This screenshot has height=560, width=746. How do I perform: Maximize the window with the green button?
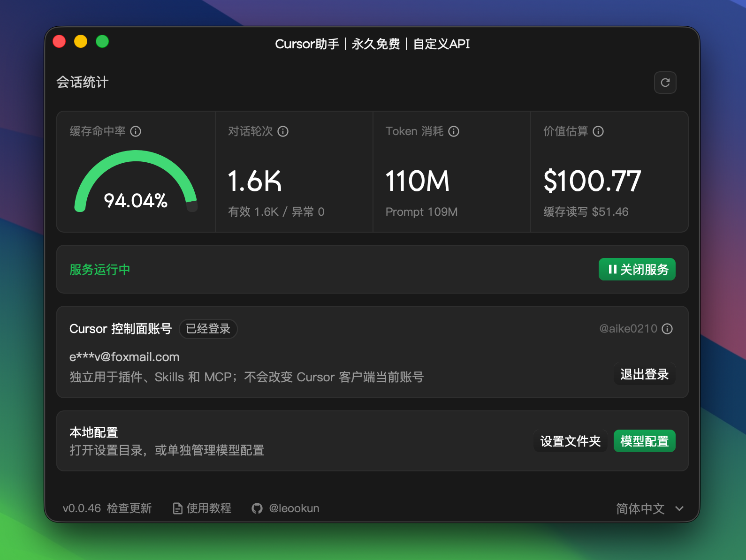tap(102, 41)
